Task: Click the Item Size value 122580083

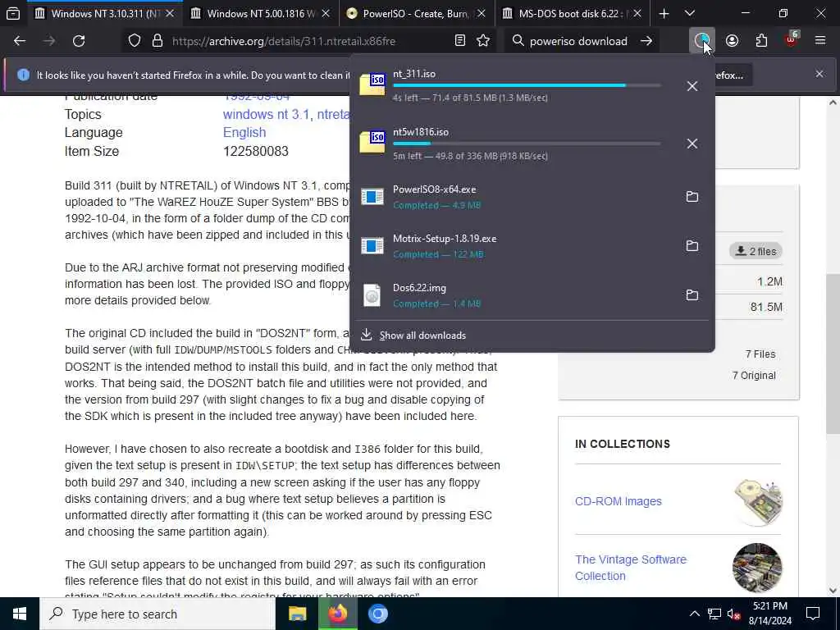Action: tap(256, 151)
